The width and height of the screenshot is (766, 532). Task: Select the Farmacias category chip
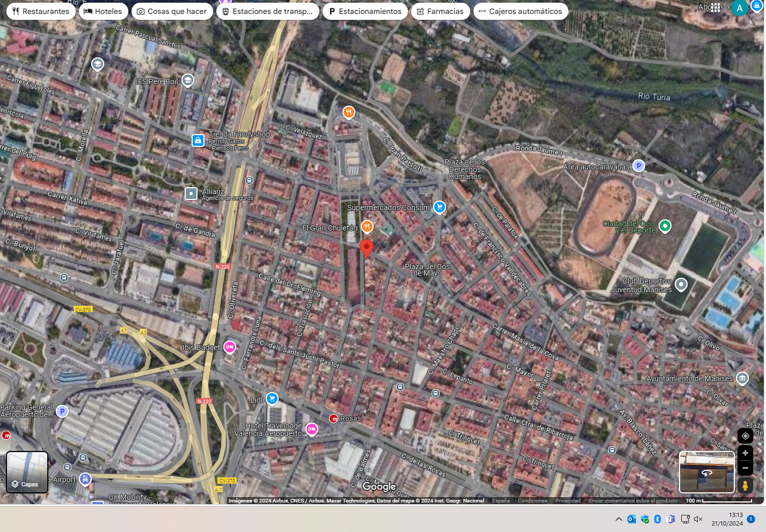click(440, 11)
